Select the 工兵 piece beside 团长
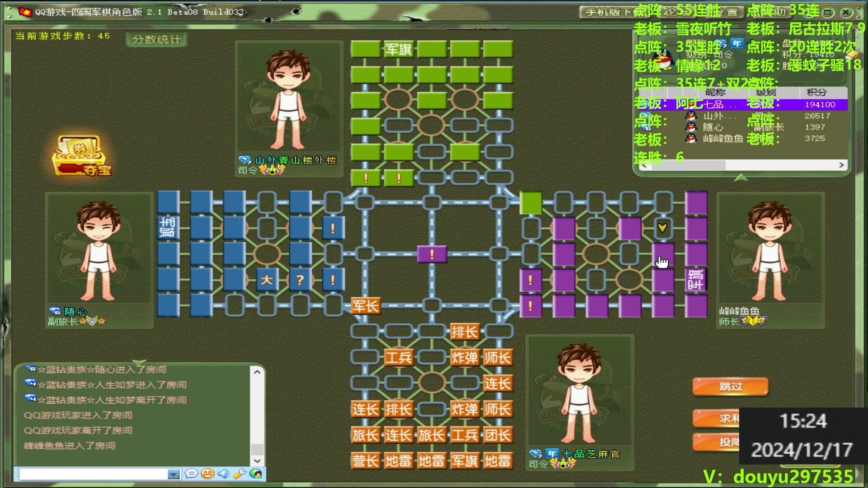 (x=465, y=435)
